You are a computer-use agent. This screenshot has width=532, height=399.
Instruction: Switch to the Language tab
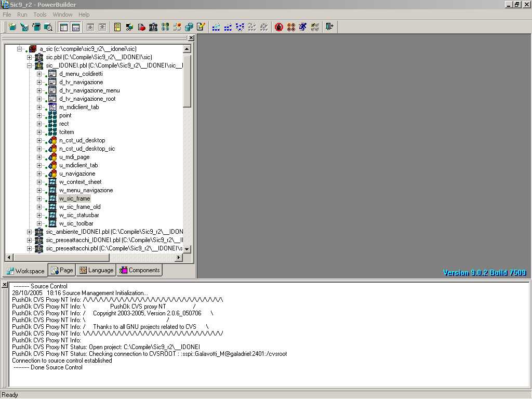click(96, 270)
